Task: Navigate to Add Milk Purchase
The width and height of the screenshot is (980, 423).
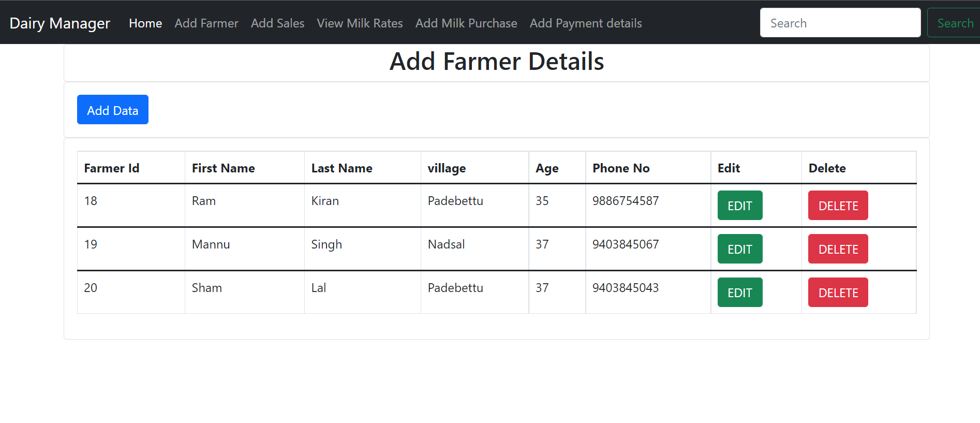Action: coord(466,23)
